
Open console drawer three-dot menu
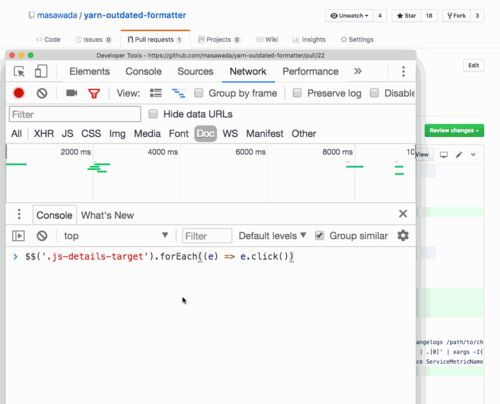pyautogui.click(x=19, y=214)
